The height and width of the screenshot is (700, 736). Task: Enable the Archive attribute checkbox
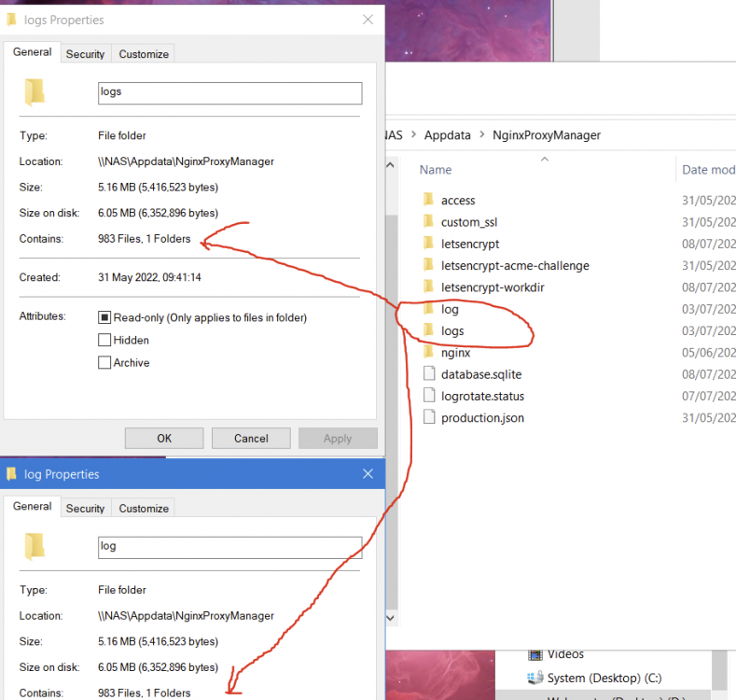[x=104, y=363]
